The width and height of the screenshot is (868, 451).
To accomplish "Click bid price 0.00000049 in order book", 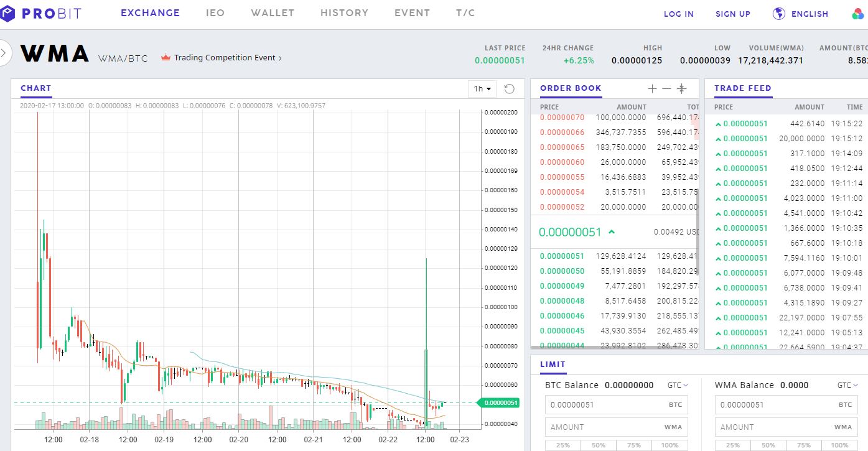I will [562, 286].
